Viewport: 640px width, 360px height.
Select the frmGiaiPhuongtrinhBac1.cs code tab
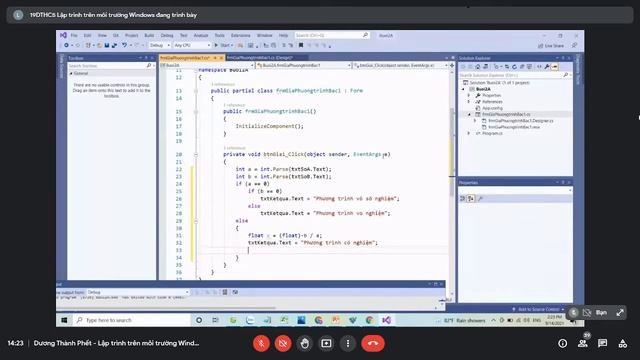(x=185, y=58)
